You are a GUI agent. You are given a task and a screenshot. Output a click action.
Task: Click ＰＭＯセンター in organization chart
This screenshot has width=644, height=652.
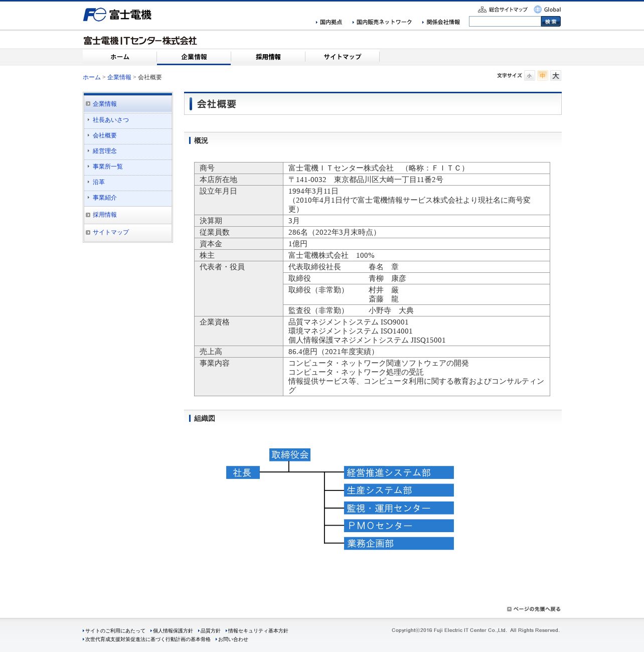click(x=399, y=526)
